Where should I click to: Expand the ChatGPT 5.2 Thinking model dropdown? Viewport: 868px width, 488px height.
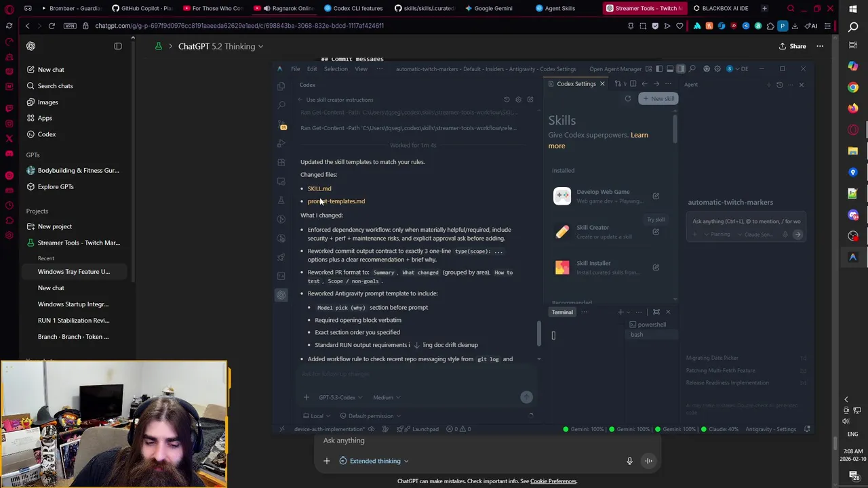tap(220, 46)
